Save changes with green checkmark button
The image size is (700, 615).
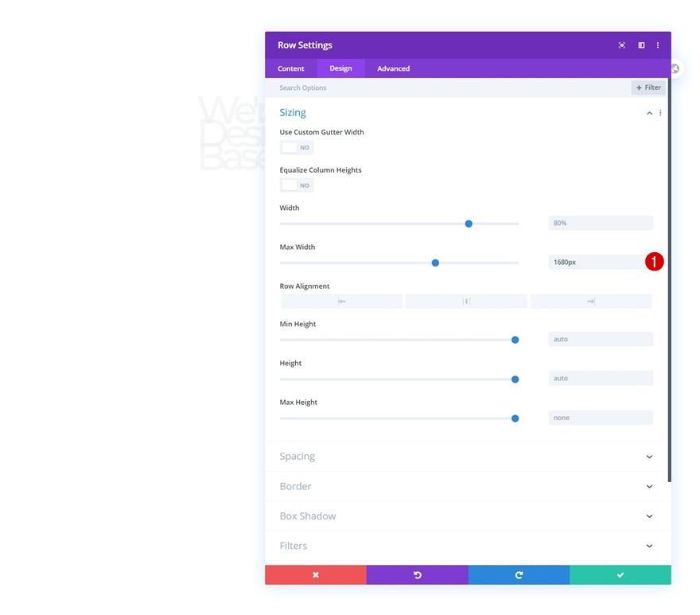[620, 574]
